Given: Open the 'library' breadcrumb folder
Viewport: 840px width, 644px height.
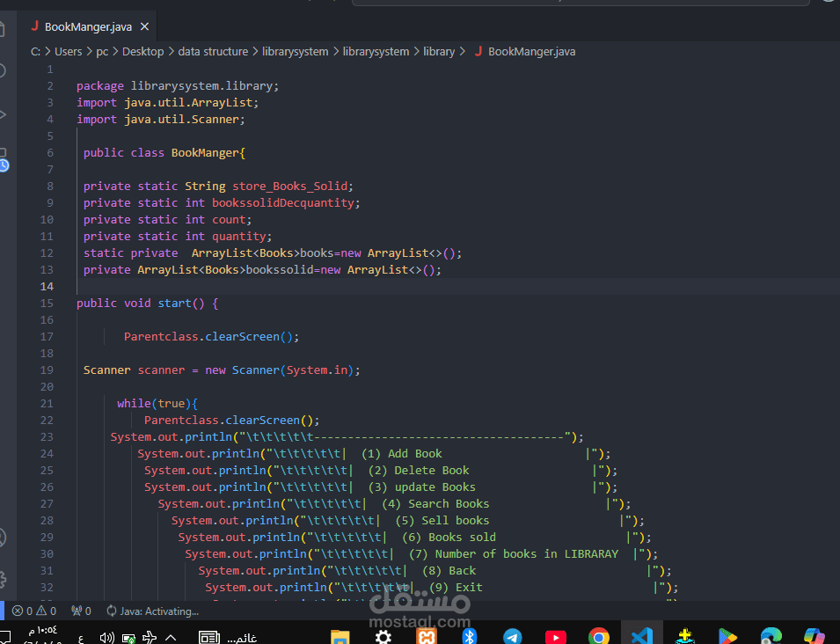Looking at the screenshot, I should coord(439,51).
